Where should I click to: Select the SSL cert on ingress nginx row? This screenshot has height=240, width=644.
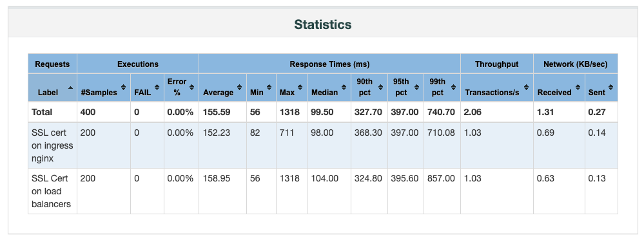pyautogui.click(x=323, y=145)
